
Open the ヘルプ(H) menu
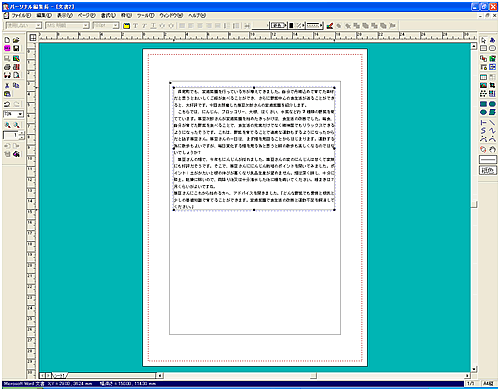[197, 16]
